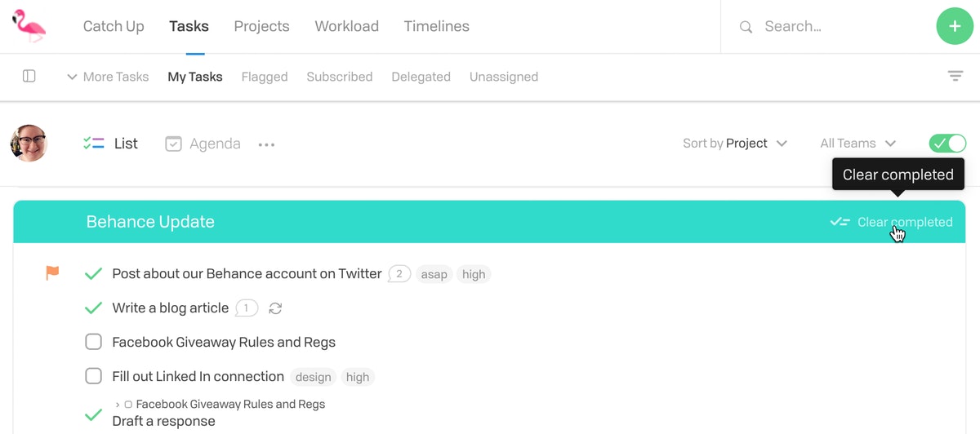Select the My Tasks filter
The image size is (980, 434).
pos(195,77)
